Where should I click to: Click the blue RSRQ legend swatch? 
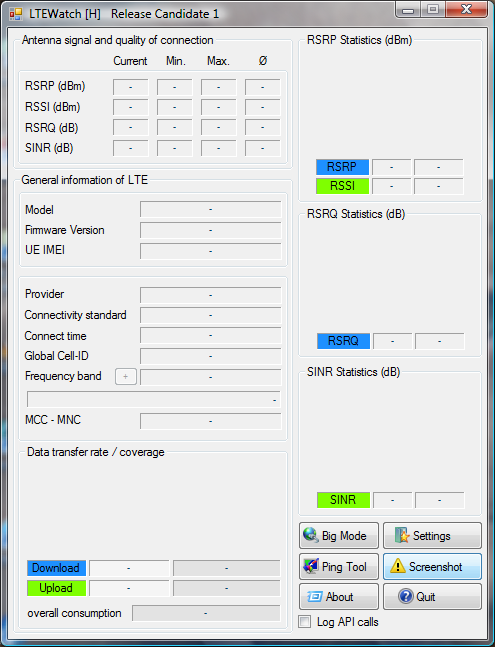pyautogui.click(x=343, y=341)
